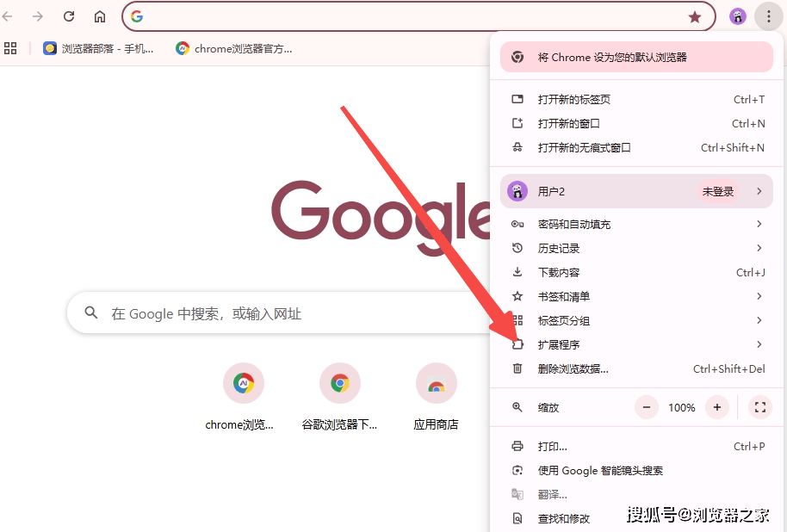Click the Google search box on the page
This screenshot has width=787, height=532.
[x=281, y=312]
